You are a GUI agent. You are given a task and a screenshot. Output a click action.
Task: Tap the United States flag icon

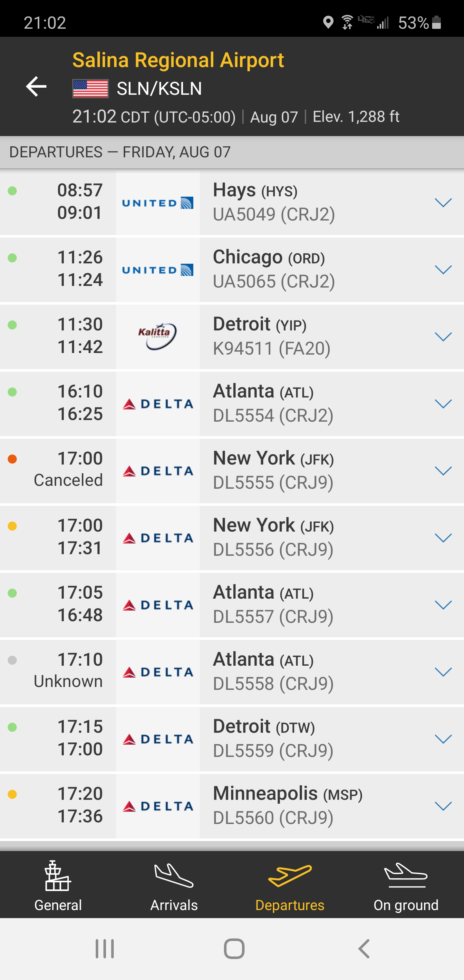coord(91,89)
